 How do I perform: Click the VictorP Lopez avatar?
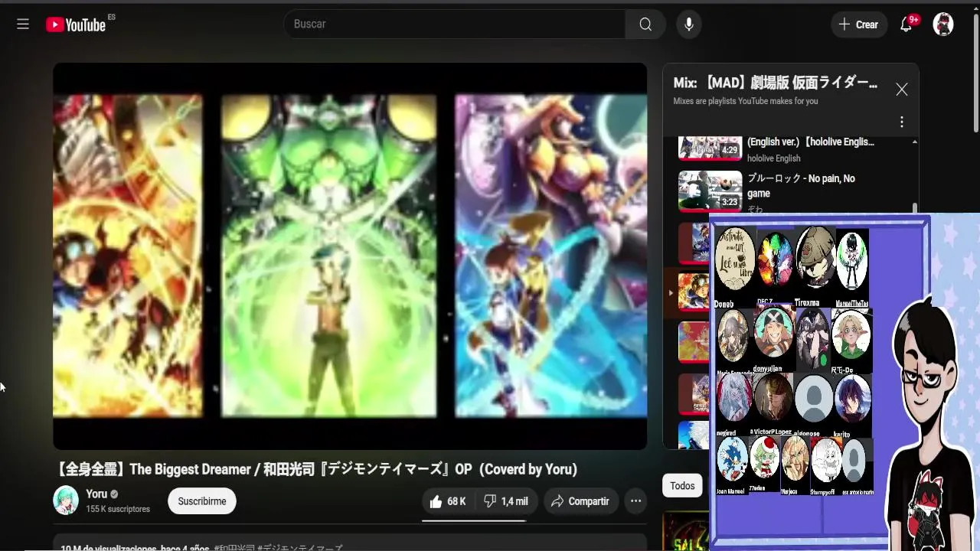(x=773, y=397)
